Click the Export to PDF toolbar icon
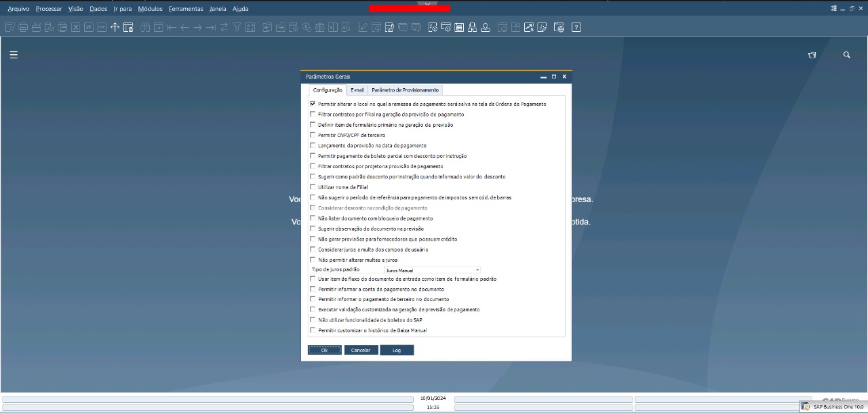Screen dimensions: 868x413 (102, 27)
